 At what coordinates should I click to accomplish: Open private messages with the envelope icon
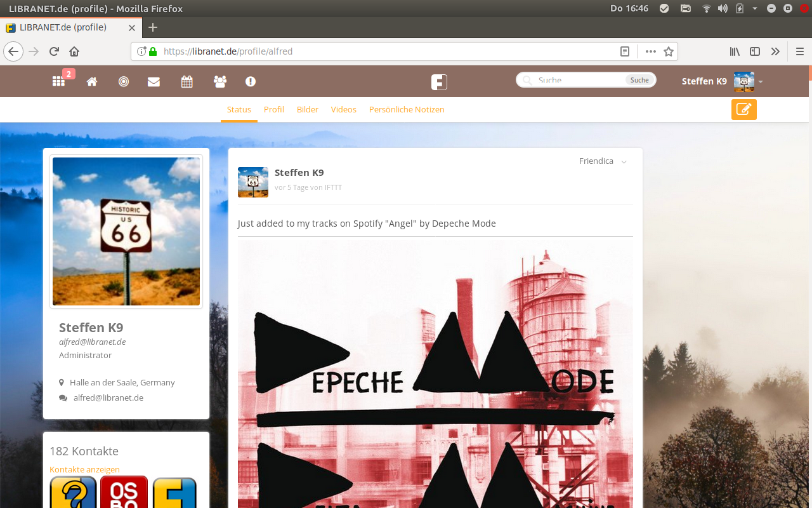pyautogui.click(x=154, y=81)
